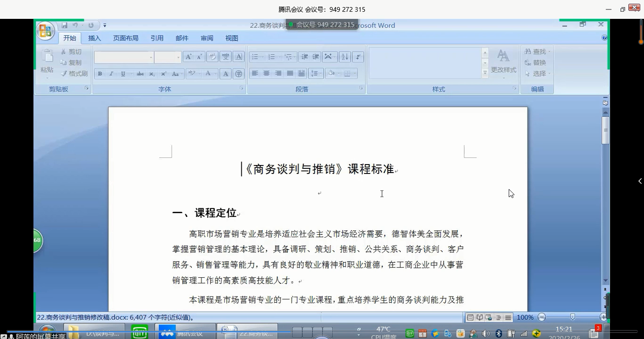Open Word Help question mark icon
Image resolution: width=644 pixels, height=339 pixels.
[604, 38]
